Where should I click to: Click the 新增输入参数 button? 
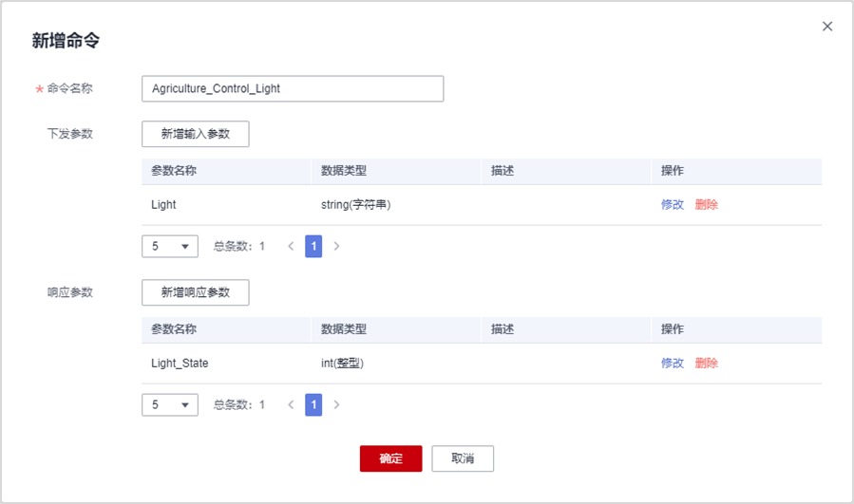coord(195,134)
